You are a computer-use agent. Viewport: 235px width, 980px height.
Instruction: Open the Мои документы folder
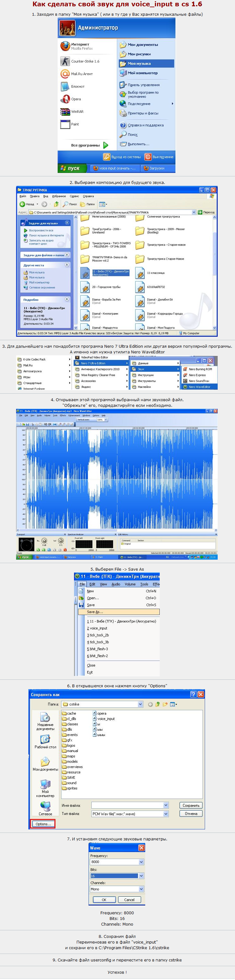[x=139, y=45]
